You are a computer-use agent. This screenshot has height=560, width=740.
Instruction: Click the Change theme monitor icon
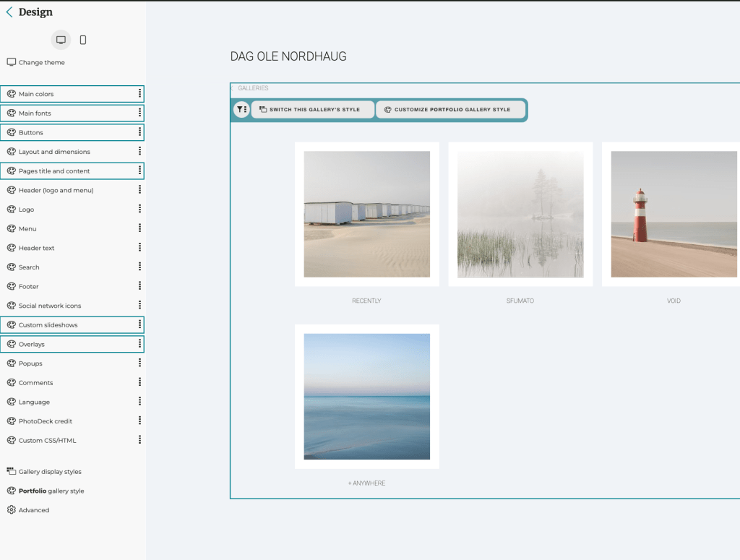(x=12, y=63)
